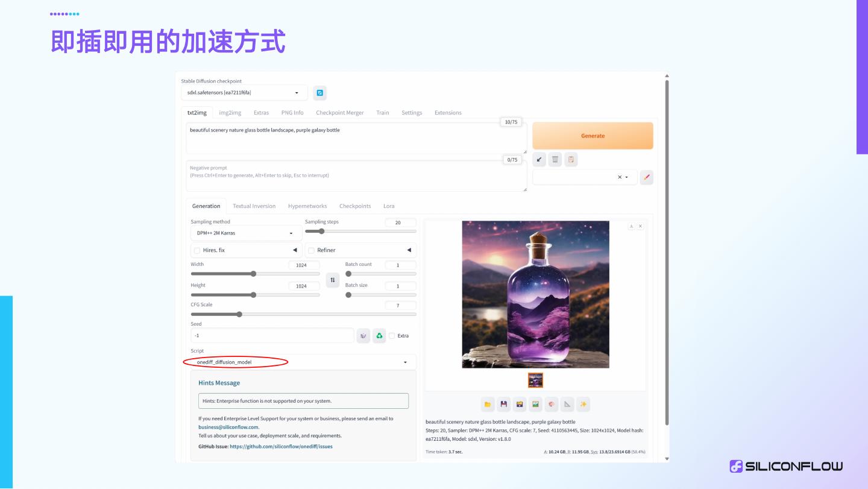868x489 pixels.
Task: Adjust the Width slider
Action: pyautogui.click(x=255, y=274)
